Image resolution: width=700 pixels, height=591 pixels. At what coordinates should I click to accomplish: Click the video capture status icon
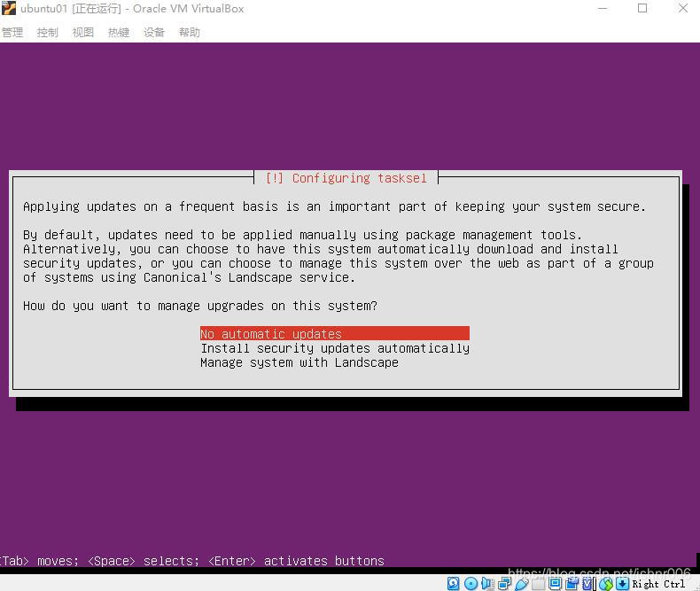pyautogui.click(x=572, y=583)
